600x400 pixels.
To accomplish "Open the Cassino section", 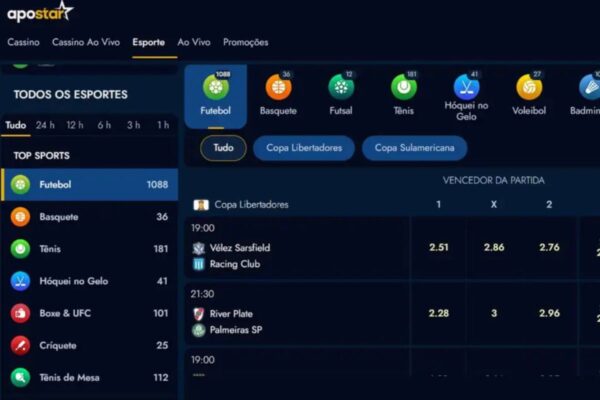I will [23, 42].
